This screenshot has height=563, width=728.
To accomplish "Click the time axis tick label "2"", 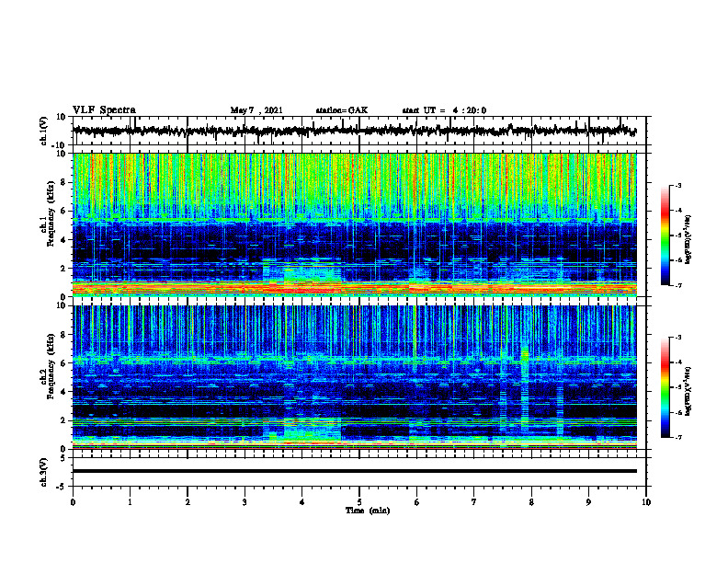I will [x=188, y=502].
